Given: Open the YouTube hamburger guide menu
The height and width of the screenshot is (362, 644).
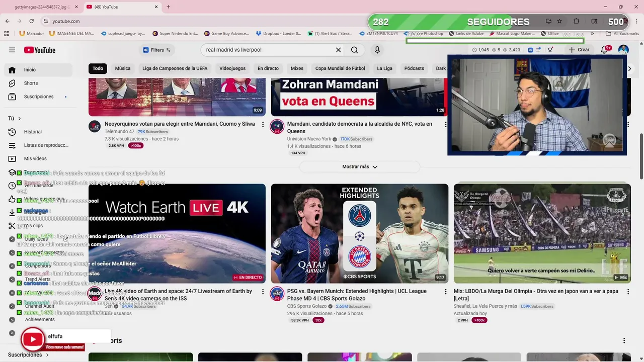Looking at the screenshot, I should (12, 50).
